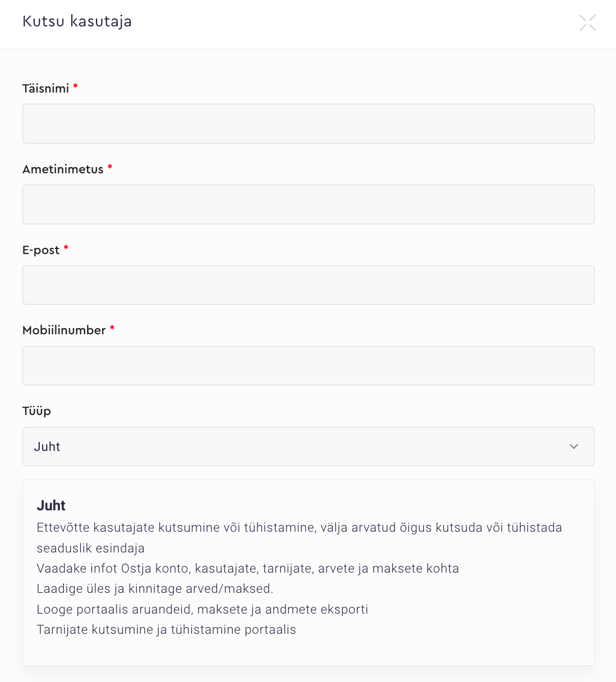This screenshot has width=616, height=682.
Task: Focus the Ametinimetus text field
Action: [x=308, y=204]
